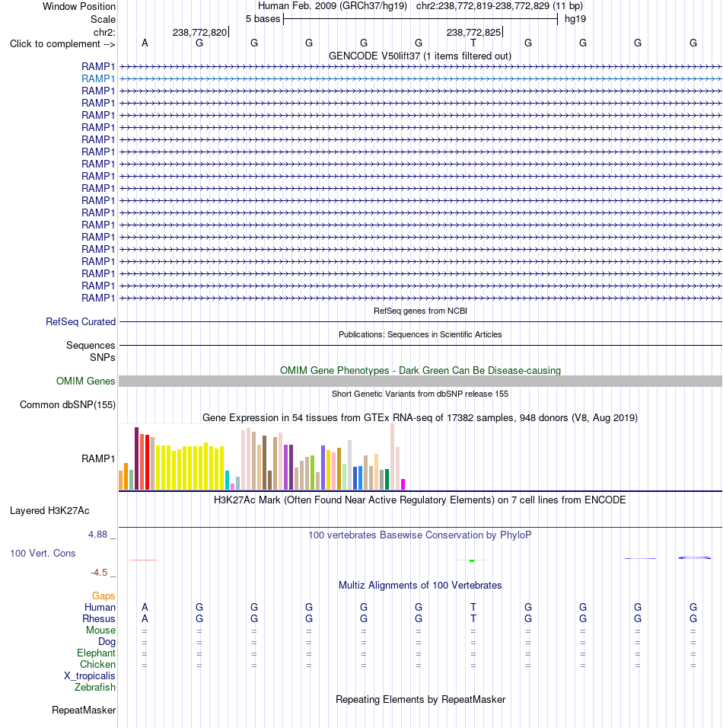This screenshot has width=723, height=728.
Task: Click the GTEx Gene Expression track title
Action: [420, 418]
